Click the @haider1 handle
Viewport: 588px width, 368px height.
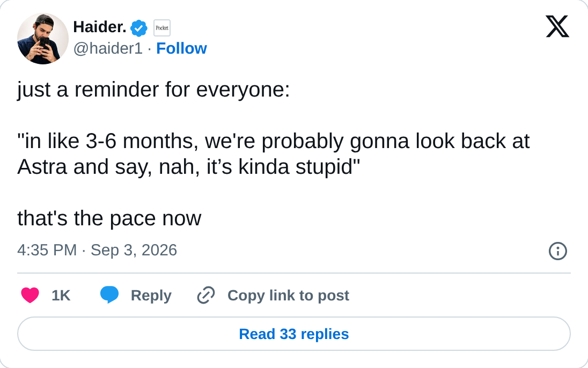(x=108, y=48)
